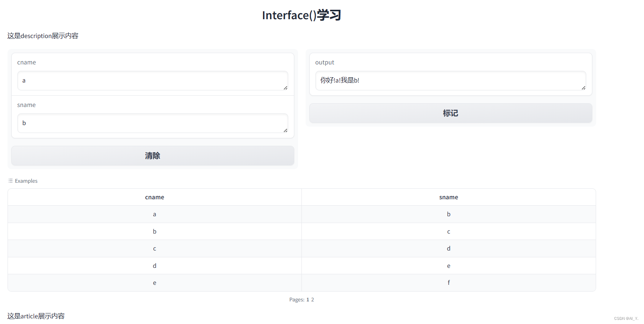644x324 pixels.
Task: Grab the output textarea resize handle
Action: coord(583,88)
